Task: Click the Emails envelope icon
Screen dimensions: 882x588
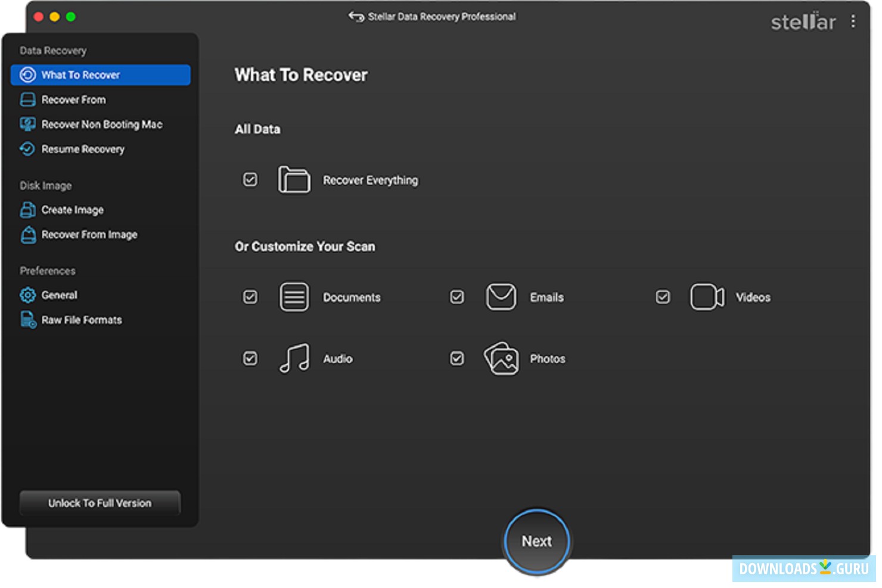Action: coord(501,297)
